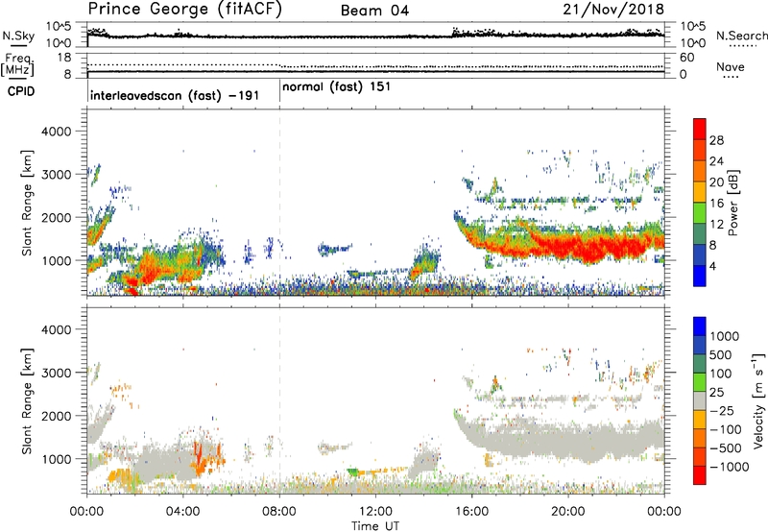Select the '28' value on Power colorbar
Screen dimensions: 768x532
[x=716, y=140]
